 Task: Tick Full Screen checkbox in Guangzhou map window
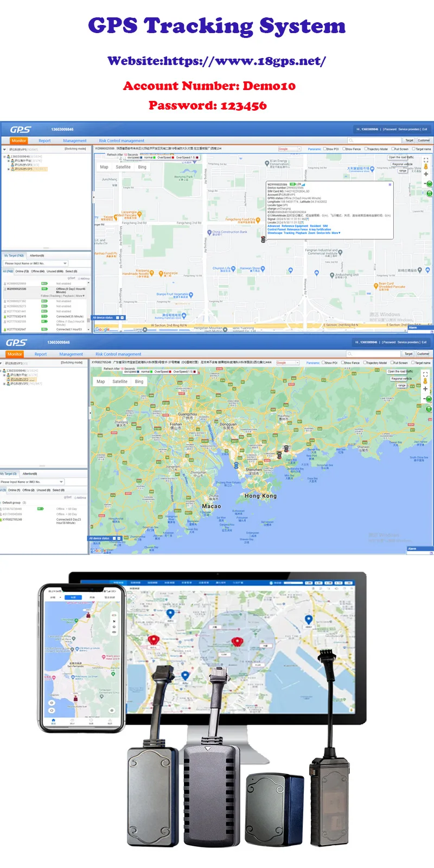392,362
